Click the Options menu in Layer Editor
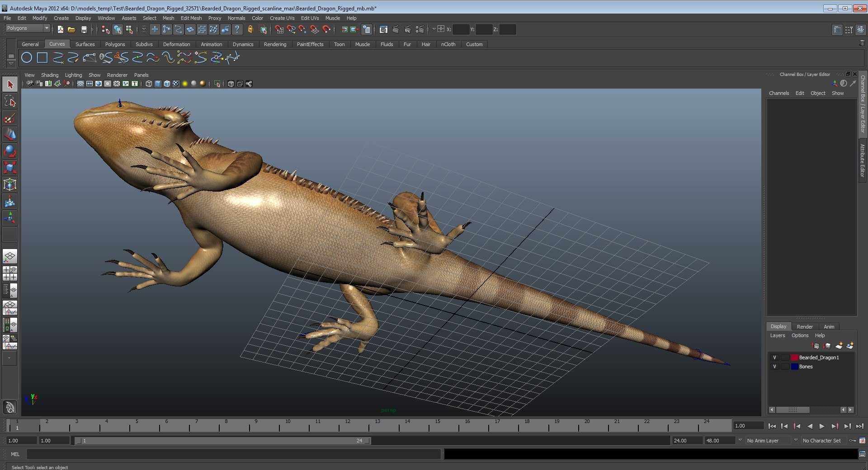Image resolution: width=868 pixels, height=470 pixels. (x=800, y=335)
